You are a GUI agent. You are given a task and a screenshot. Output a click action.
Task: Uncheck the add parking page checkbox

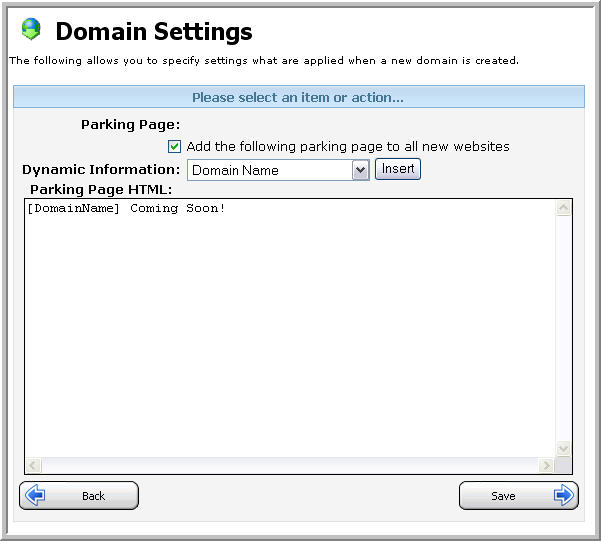click(174, 146)
